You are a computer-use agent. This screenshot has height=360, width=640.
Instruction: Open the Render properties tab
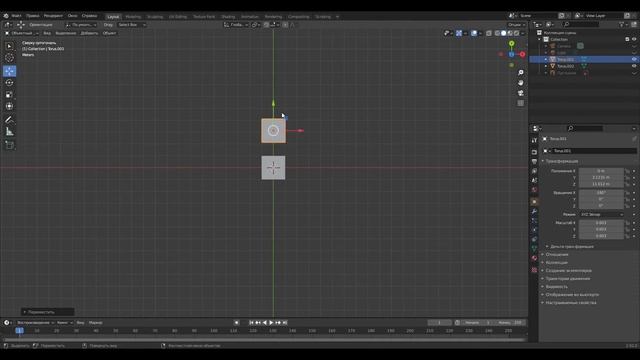534,152
